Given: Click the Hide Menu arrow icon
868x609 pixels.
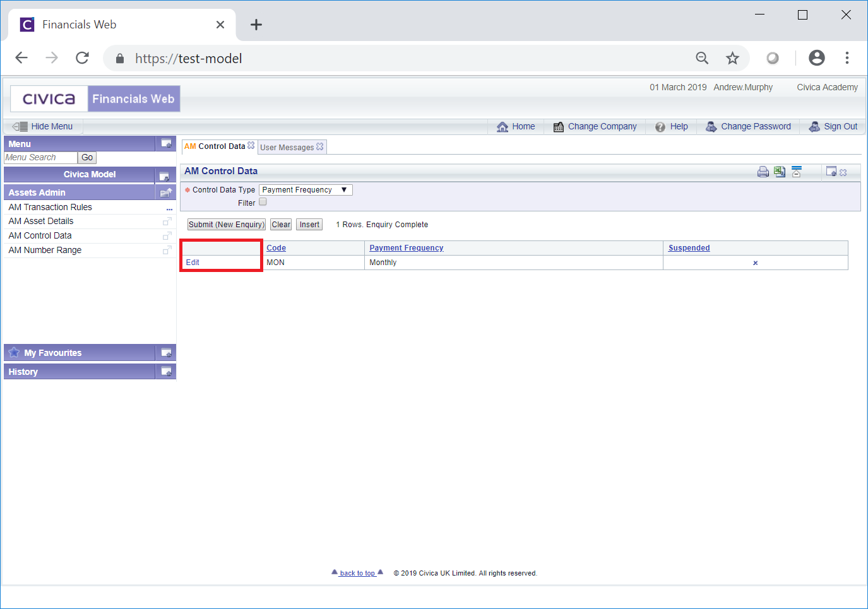Looking at the screenshot, I should click(x=20, y=126).
